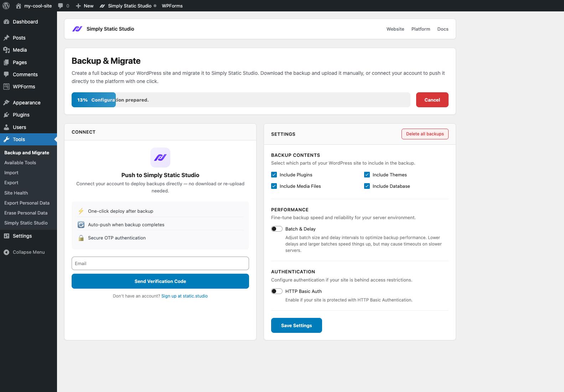Click the Tools wrench icon
564x392 pixels.
[x=6, y=139]
